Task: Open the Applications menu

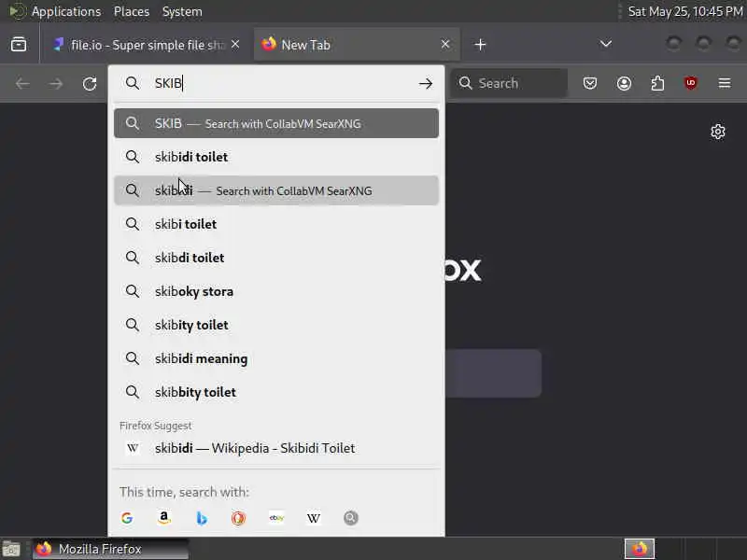Action: 66,11
